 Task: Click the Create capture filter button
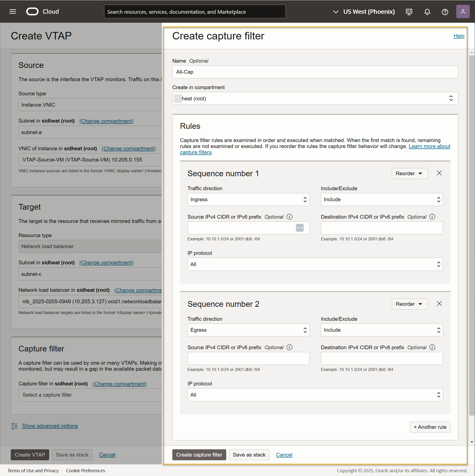pos(199,455)
